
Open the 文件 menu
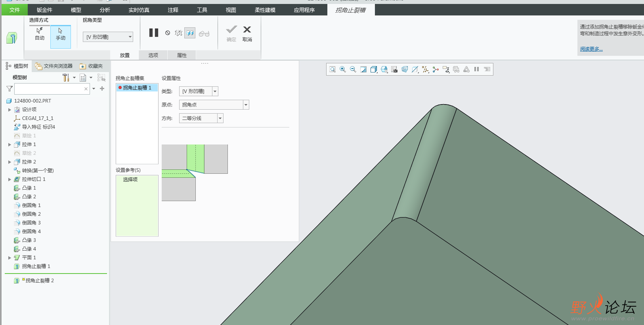[x=15, y=10]
